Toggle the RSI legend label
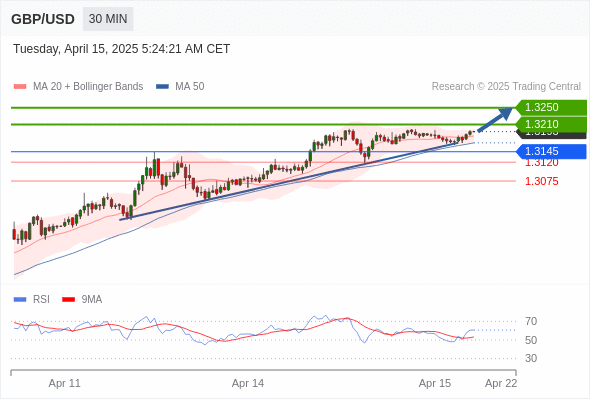This screenshot has width=590, height=400. tap(41, 300)
